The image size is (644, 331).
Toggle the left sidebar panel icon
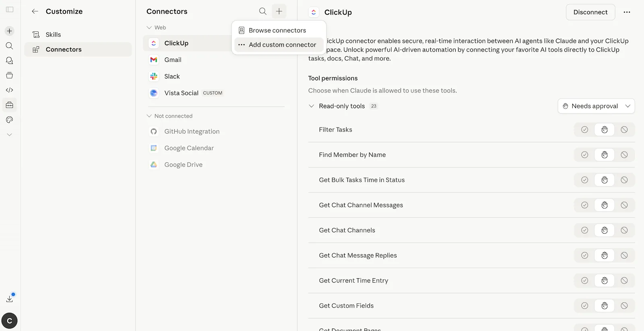tap(10, 9)
